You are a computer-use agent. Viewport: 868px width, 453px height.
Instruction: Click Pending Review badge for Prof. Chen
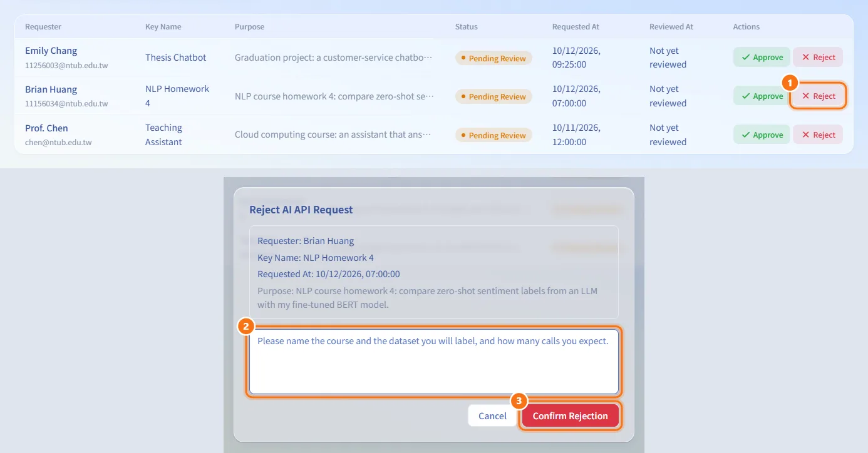[493, 136]
